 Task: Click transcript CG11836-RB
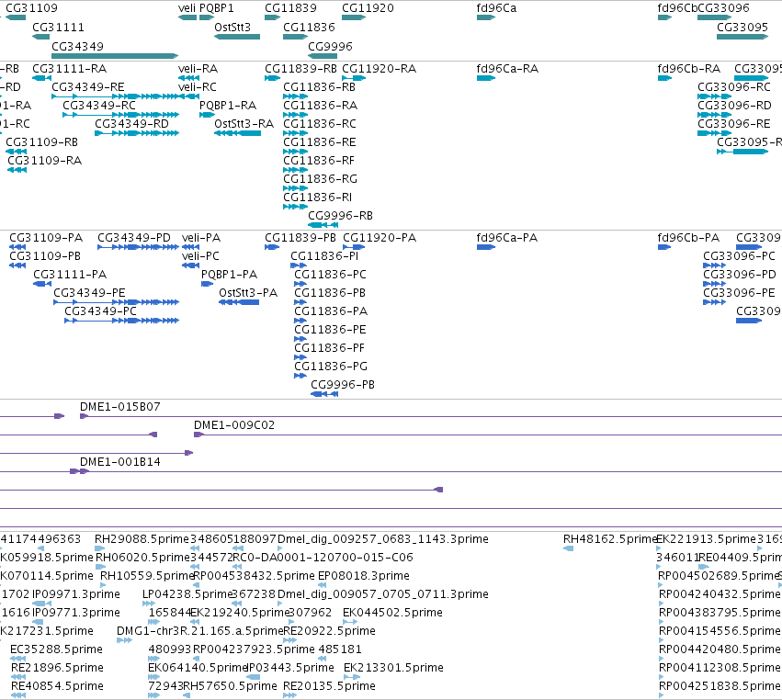319,86
